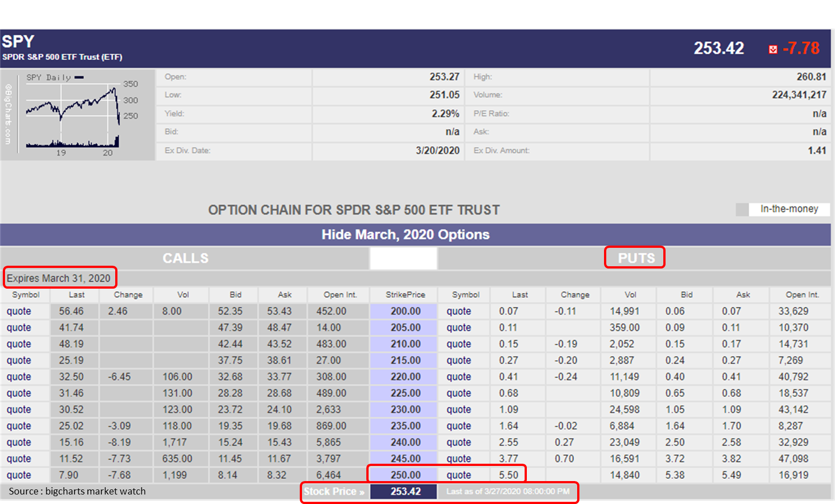Click the puts Vol value 24,598
This screenshot has width=835, height=504.
[x=625, y=409]
